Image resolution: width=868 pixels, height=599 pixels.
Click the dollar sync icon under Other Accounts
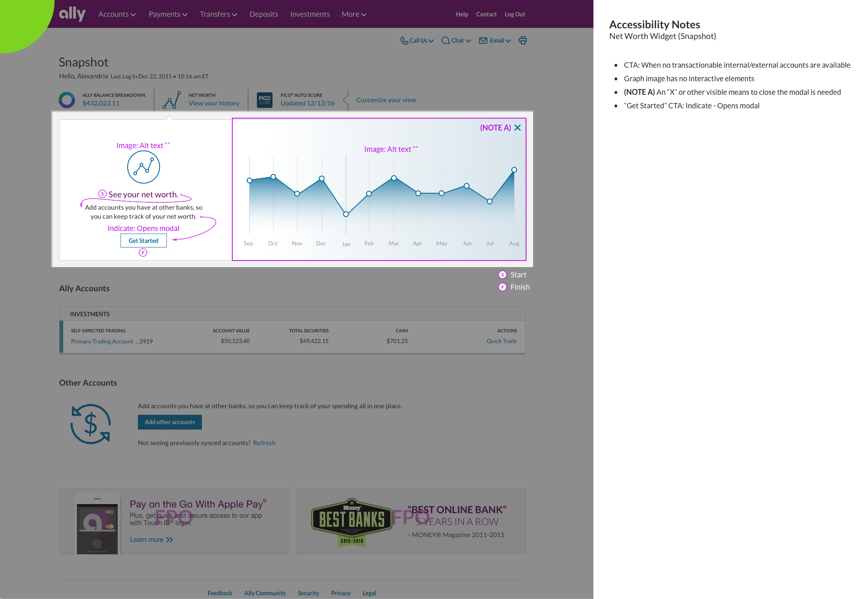pos(90,424)
